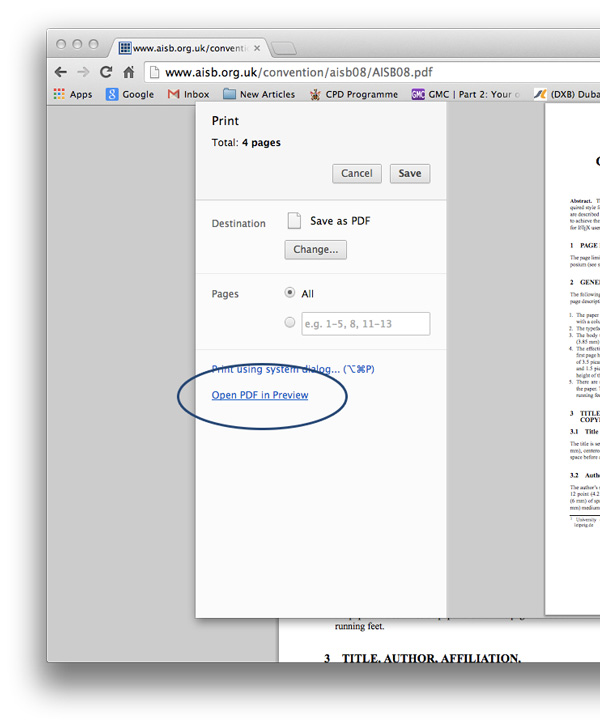This screenshot has width=600, height=726.
Task: Go back using the browser back arrow
Action: (x=61, y=72)
